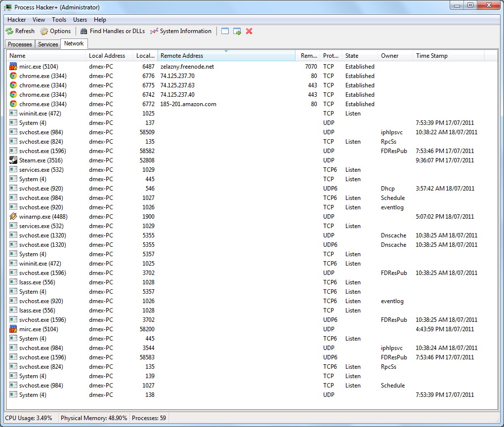Click the System icon on port 138 row

click(x=13, y=394)
